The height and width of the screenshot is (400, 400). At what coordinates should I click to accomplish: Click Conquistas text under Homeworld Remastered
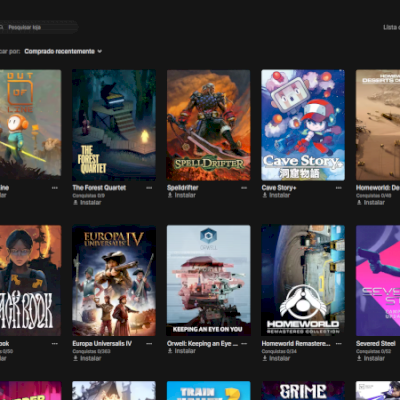[x=279, y=351]
